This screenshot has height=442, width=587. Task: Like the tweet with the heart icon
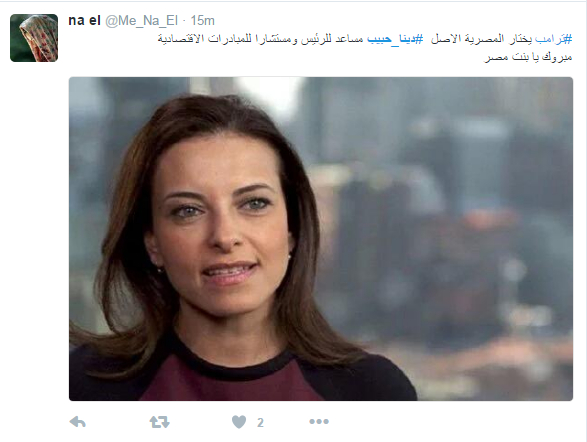[239, 422]
